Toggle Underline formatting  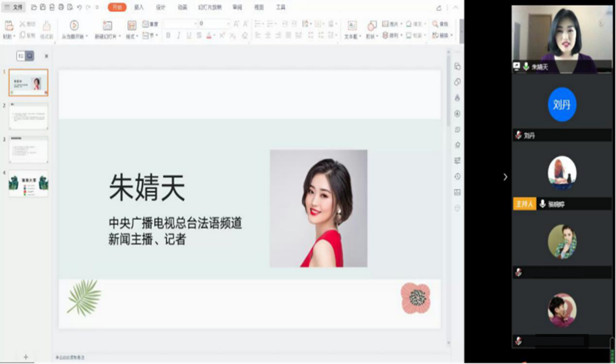tap(189, 35)
